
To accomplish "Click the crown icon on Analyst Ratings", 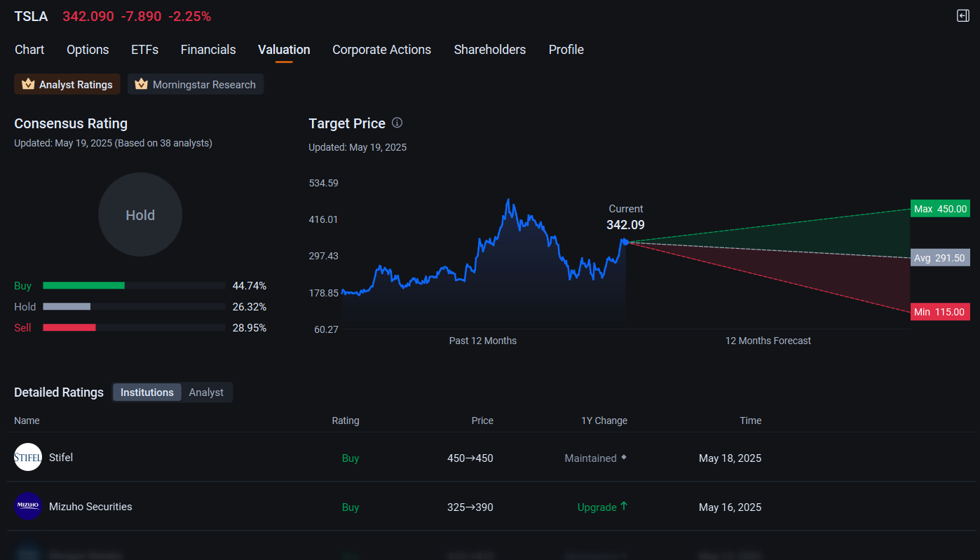I will pyautogui.click(x=28, y=84).
